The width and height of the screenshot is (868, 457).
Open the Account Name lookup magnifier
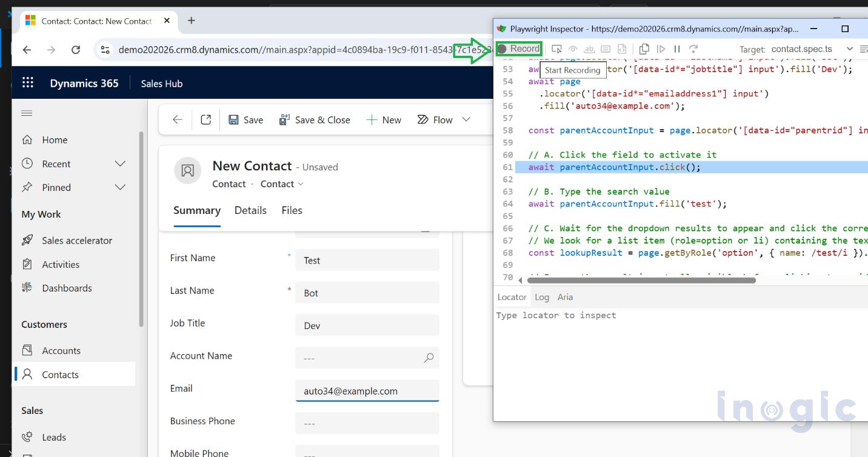point(429,358)
